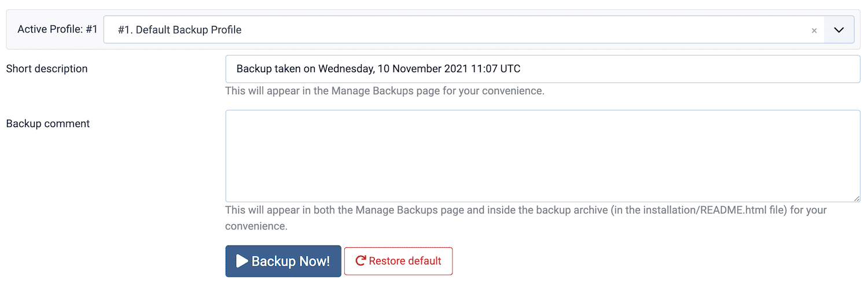Expand the Active Profile dropdown arrow

(838, 30)
